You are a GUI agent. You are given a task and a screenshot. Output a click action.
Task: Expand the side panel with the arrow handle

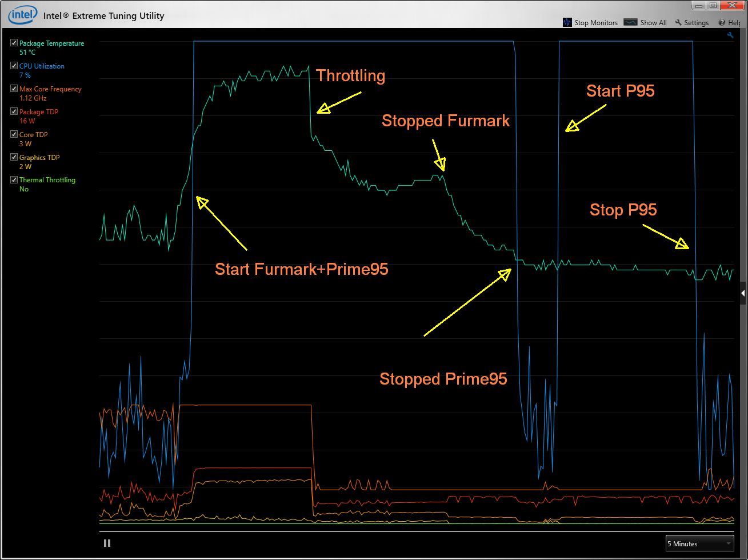[743, 293]
